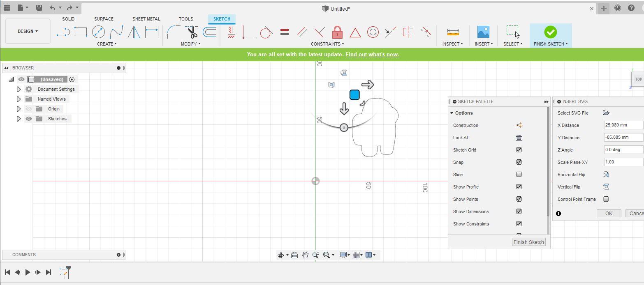Apply the Parallel constraint
644x285 pixels.
click(x=302, y=32)
